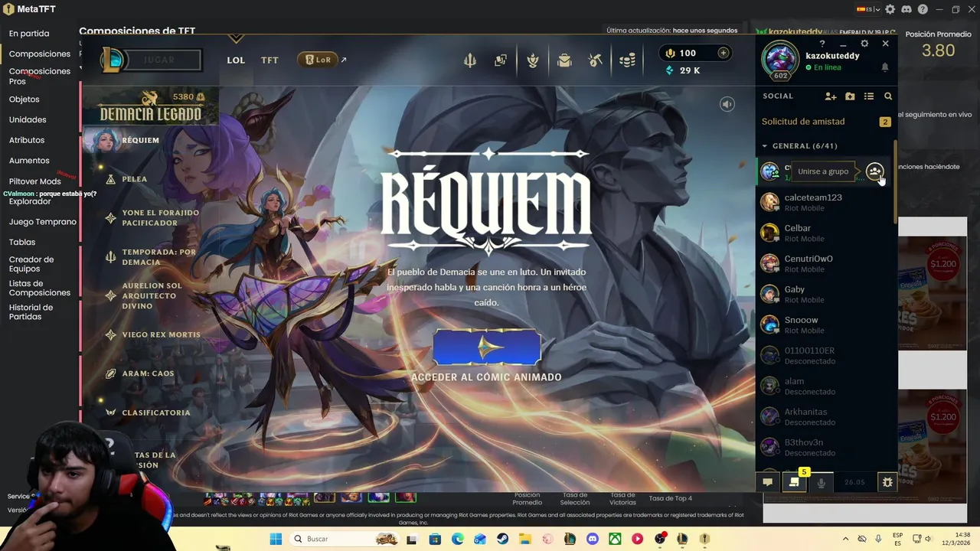The image size is (980, 551).
Task: Add RP with the plus icon
Action: click(x=723, y=53)
